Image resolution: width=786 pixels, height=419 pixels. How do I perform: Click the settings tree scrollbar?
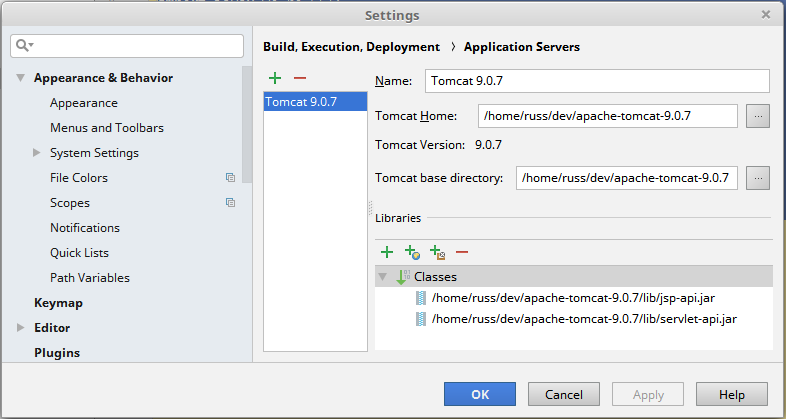click(x=247, y=125)
